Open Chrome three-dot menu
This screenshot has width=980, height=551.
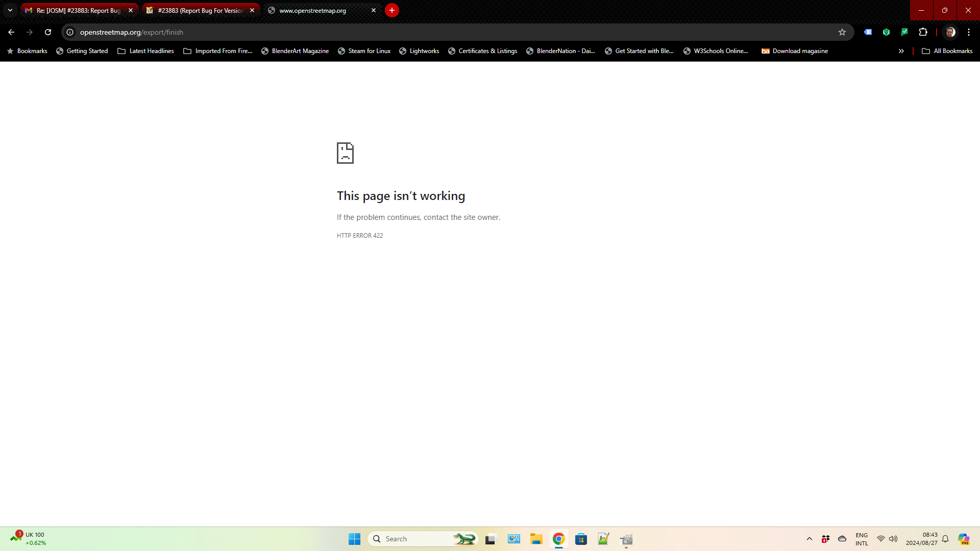click(x=969, y=32)
